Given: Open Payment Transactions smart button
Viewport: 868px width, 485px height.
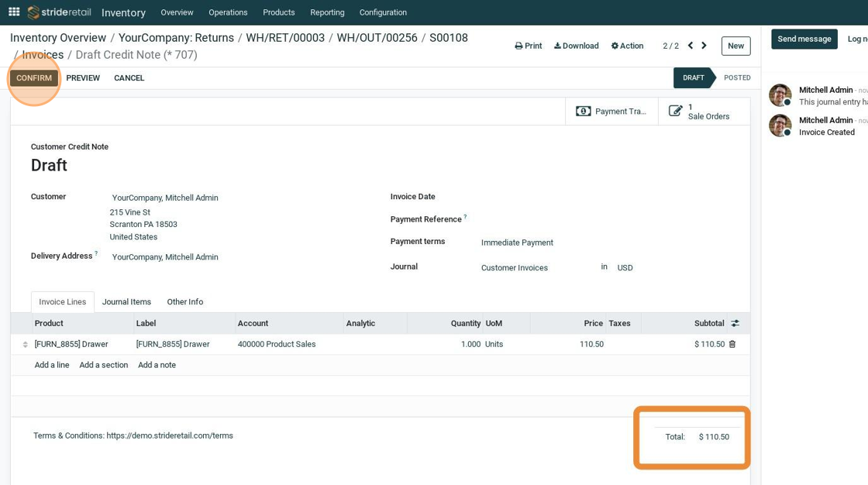Looking at the screenshot, I should click(x=611, y=112).
